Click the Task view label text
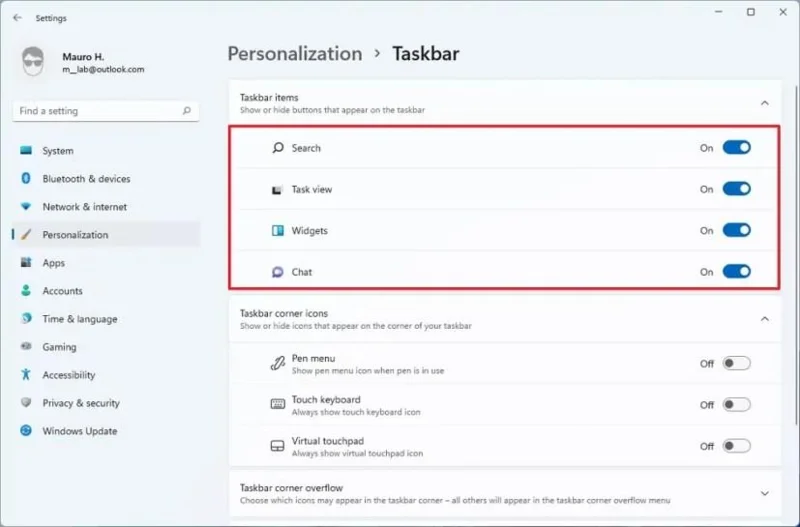This screenshot has height=527, width=800. [312, 189]
